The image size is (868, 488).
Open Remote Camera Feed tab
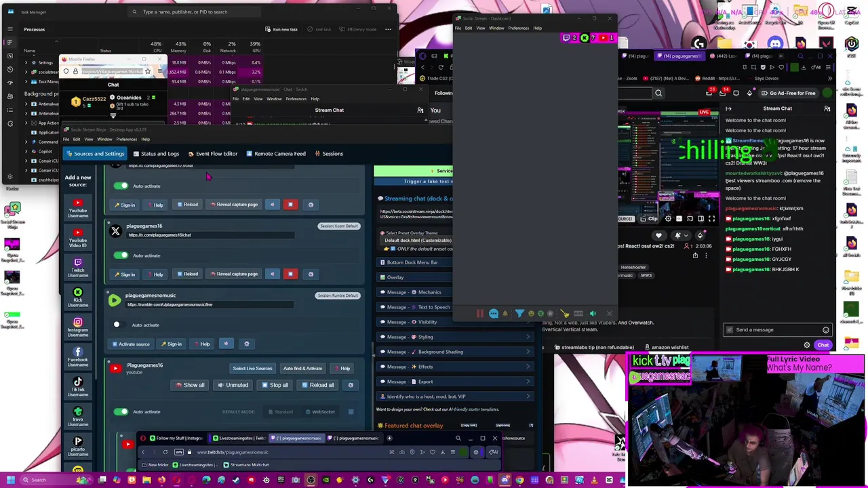[276, 154]
